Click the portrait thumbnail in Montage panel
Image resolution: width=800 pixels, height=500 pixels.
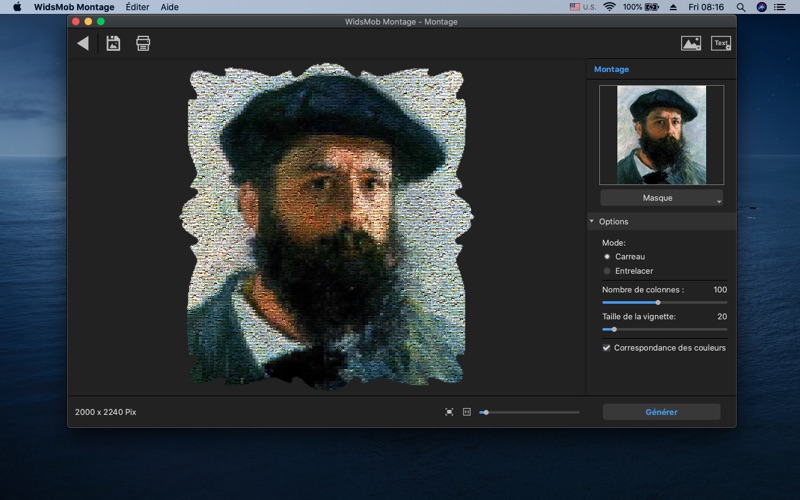tap(661, 135)
